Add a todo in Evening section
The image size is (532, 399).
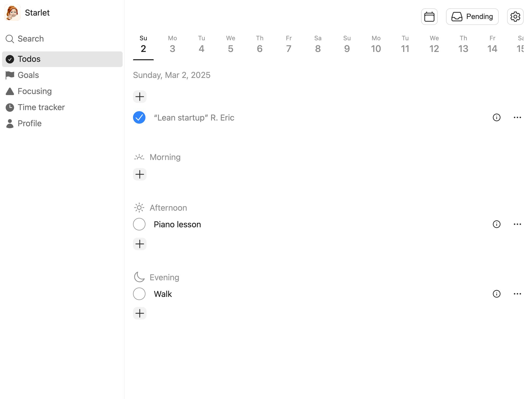pyautogui.click(x=140, y=313)
